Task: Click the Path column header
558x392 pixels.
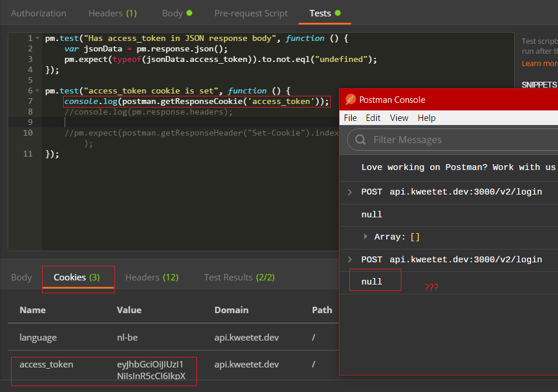Action: coord(322,310)
